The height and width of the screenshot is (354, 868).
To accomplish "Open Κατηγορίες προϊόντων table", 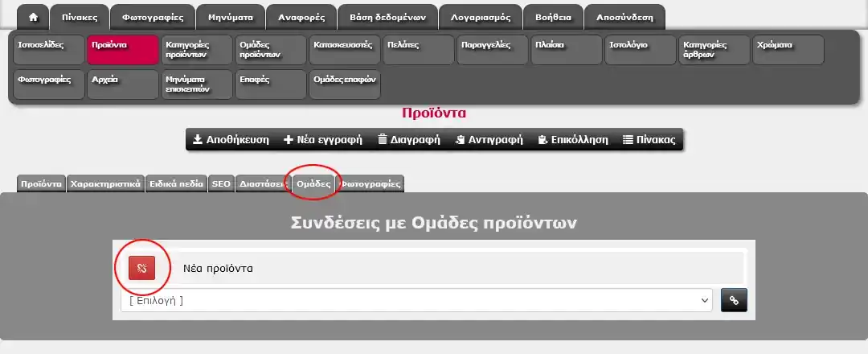I will [196, 50].
